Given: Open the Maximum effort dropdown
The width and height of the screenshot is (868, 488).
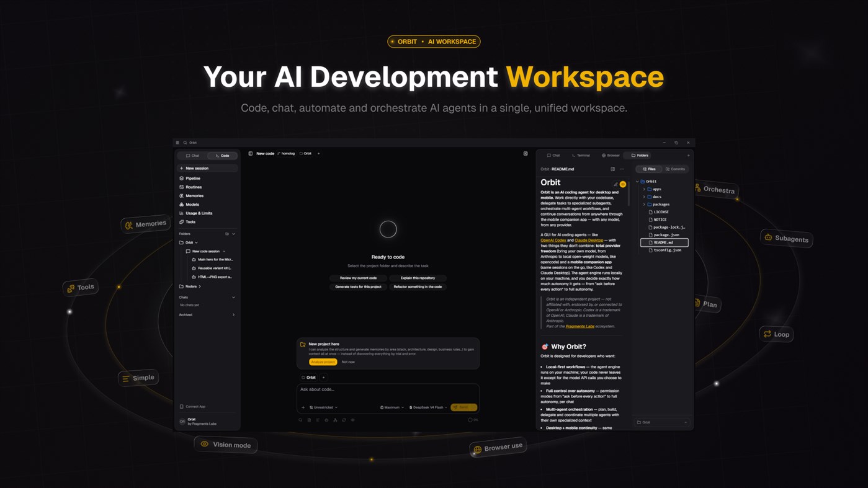Looking at the screenshot, I should (392, 407).
